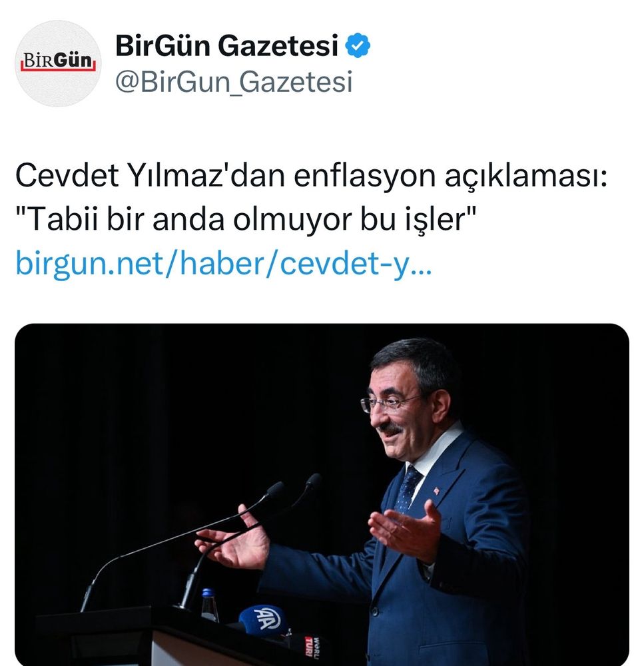Viewport: 644px width, 666px height.
Task: Tap the water bottle on the lectern
Action: (x=208, y=605)
